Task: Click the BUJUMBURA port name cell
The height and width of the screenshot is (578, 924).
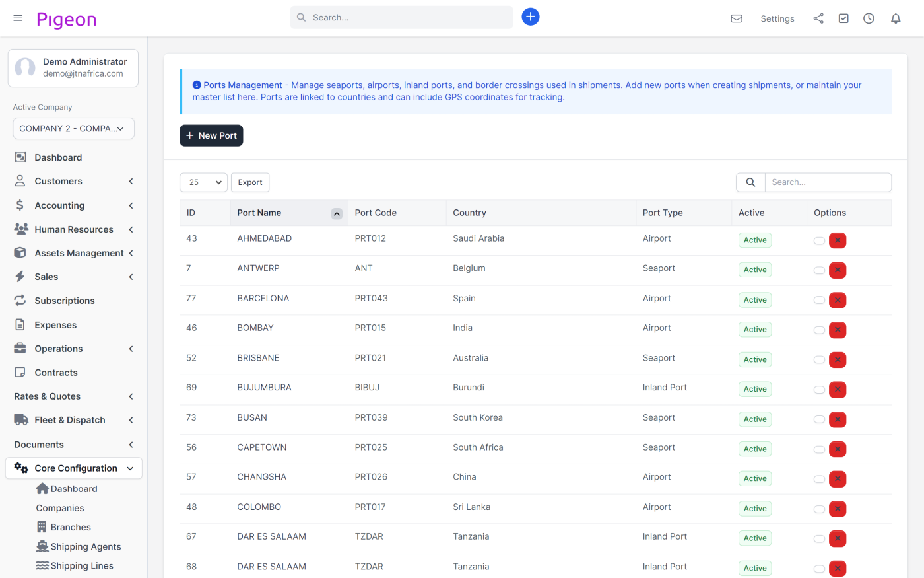Action: [x=264, y=388]
